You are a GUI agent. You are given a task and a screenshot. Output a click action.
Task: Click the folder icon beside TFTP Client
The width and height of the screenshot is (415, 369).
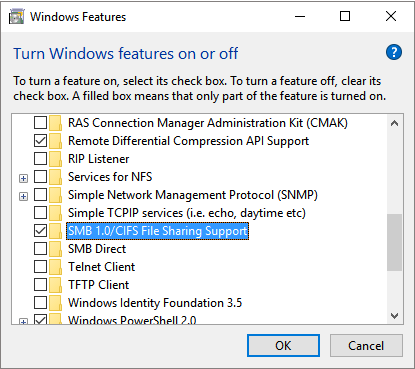(55, 285)
